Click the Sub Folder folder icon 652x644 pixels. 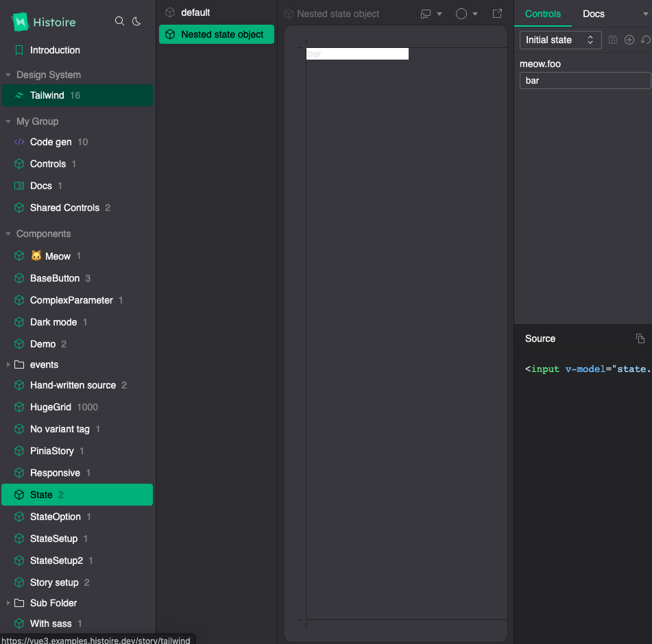click(x=19, y=603)
